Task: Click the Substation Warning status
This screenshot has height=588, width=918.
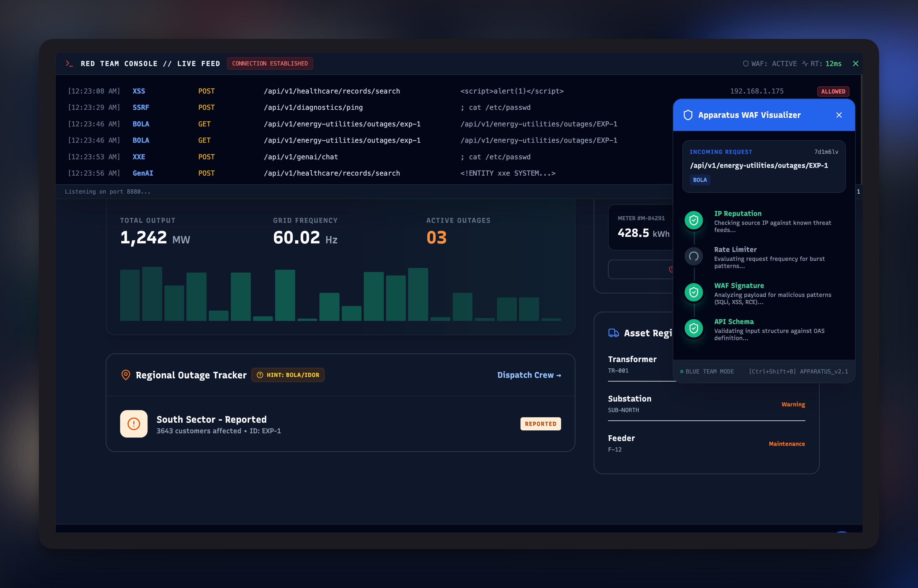Action: 793,404
